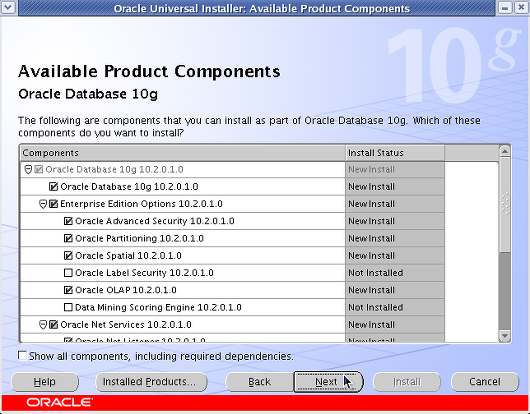This screenshot has height=414, width=530.
Task: Toggle Enterprise Edition Options checkbox
Action: tap(53, 204)
